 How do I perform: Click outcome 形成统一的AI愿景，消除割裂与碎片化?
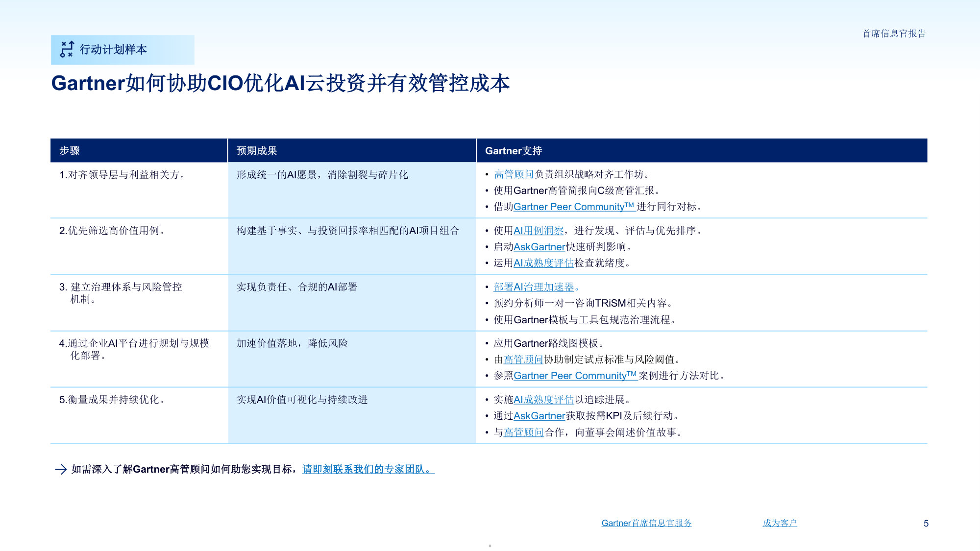point(322,175)
